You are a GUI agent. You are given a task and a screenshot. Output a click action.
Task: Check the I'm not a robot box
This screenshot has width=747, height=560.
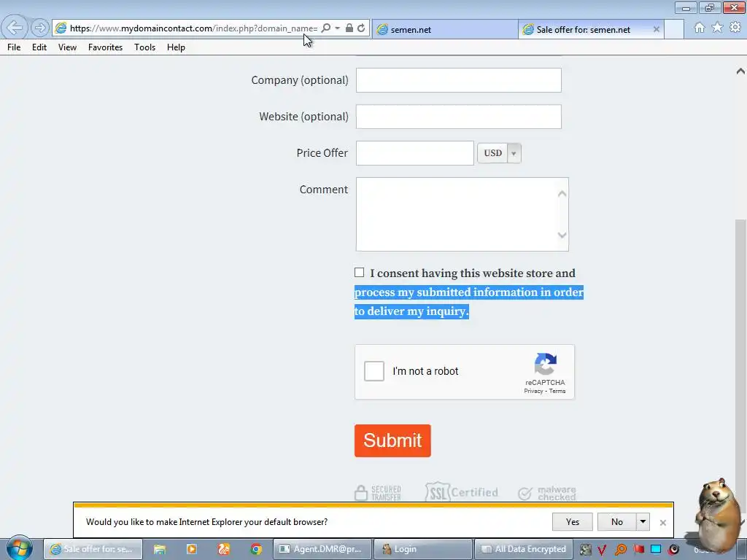point(374,371)
